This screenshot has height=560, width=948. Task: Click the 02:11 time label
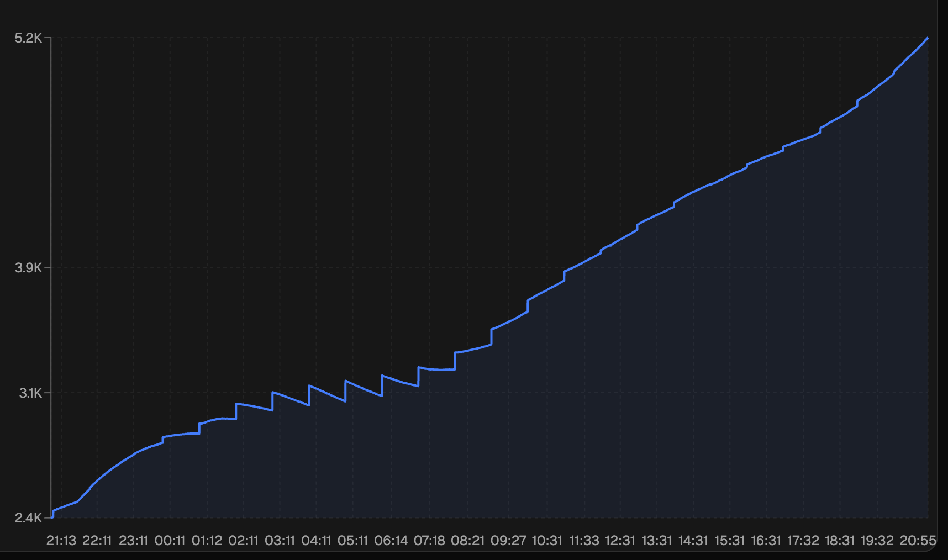point(244,541)
